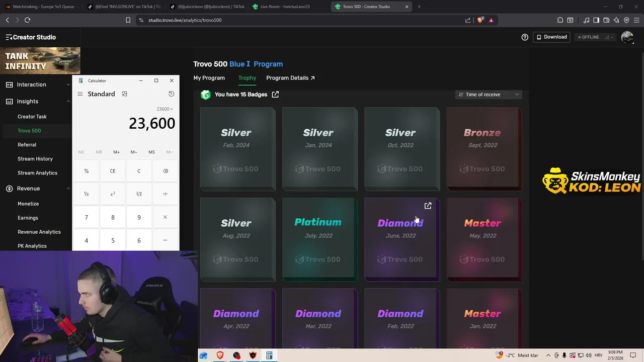Open Creator Task in sidebar
Screen dimensions: 644x362
[x=32, y=117]
